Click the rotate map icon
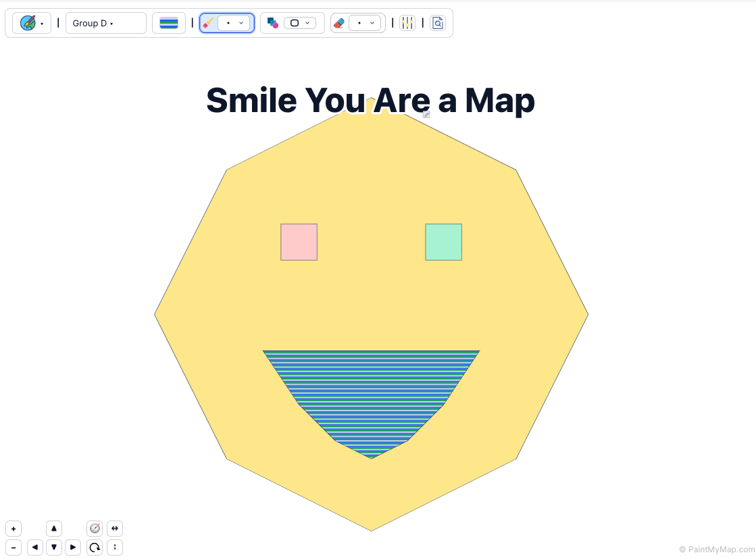 coord(95,548)
